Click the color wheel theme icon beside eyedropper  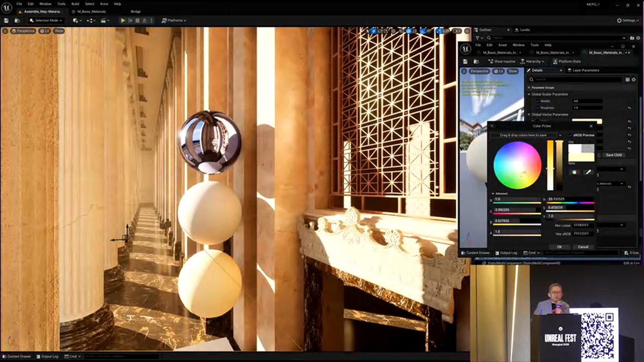[574, 172]
